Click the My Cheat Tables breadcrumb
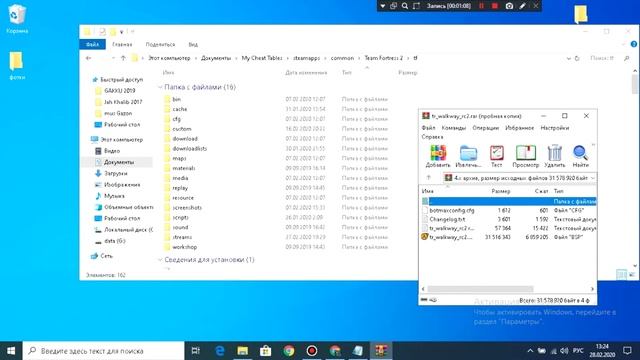This screenshot has height=360, width=640. (x=262, y=58)
